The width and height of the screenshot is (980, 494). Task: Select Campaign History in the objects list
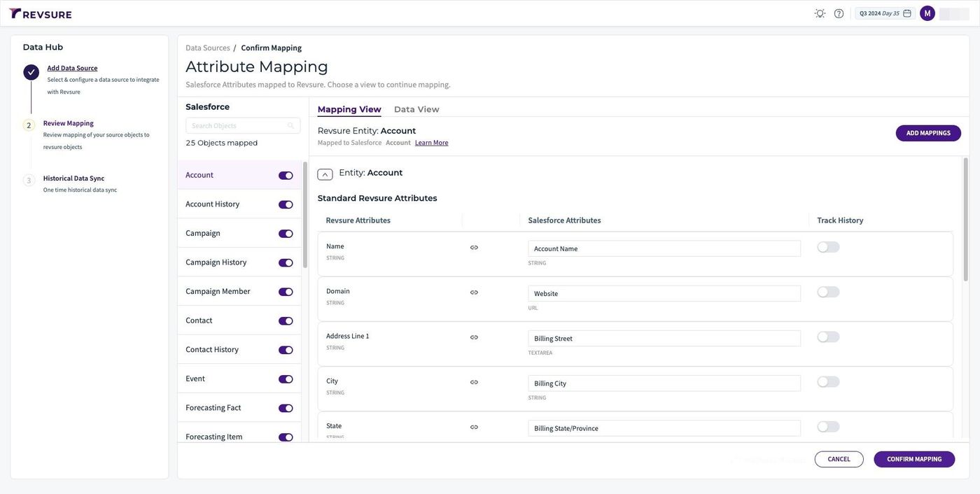(x=239, y=262)
